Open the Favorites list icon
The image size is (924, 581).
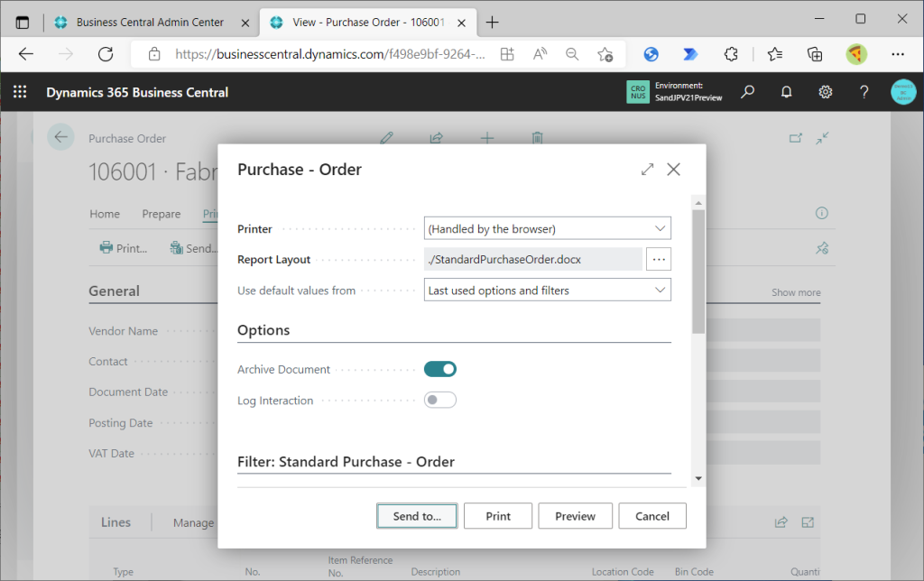[x=775, y=54]
